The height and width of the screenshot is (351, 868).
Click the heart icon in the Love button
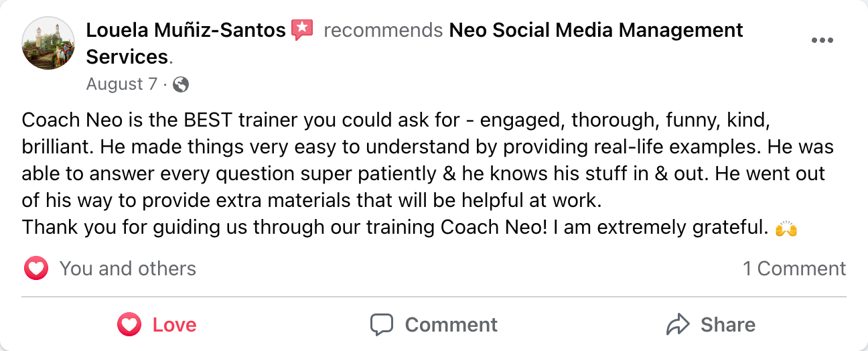129,325
